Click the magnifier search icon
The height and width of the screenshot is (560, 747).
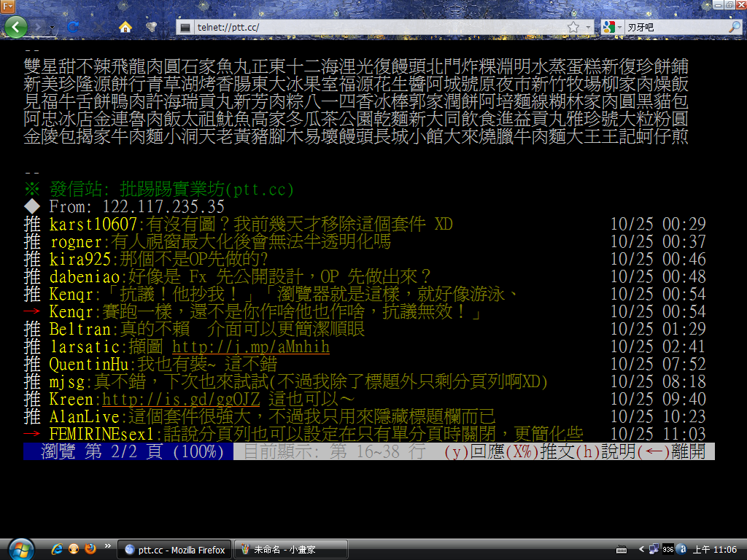pos(734,28)
